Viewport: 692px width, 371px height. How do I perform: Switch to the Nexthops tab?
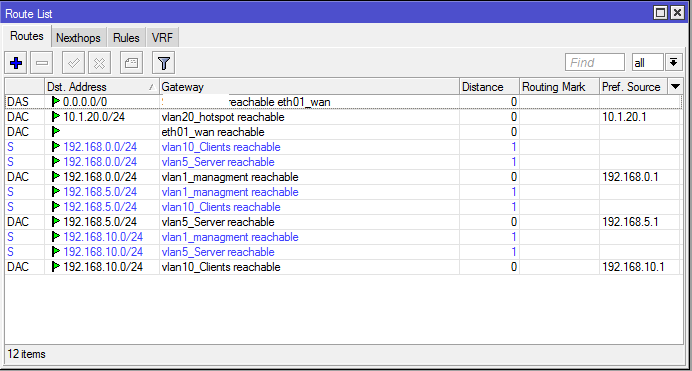tap(78, 38)
